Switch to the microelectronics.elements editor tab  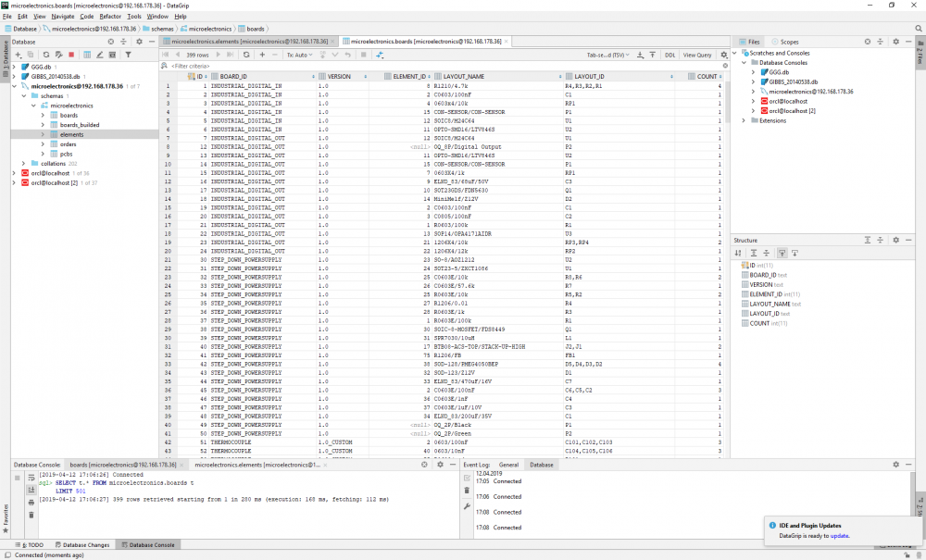[x=250, y=42]
